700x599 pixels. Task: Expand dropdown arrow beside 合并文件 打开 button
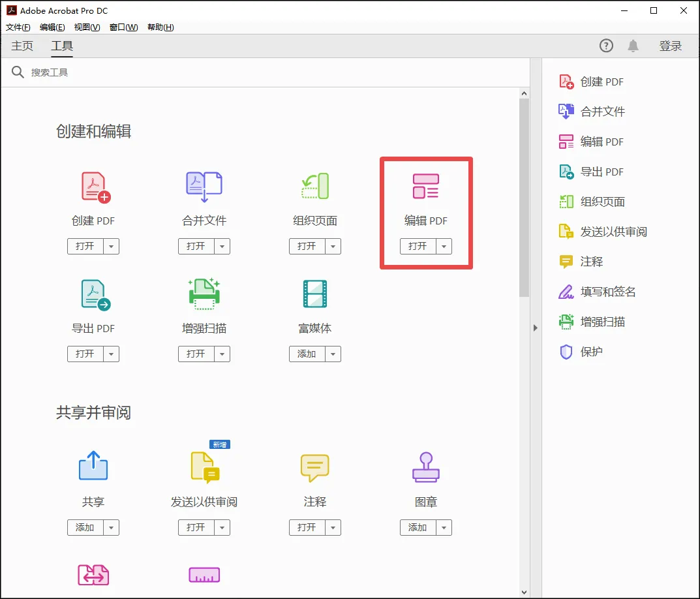(222, 246)
